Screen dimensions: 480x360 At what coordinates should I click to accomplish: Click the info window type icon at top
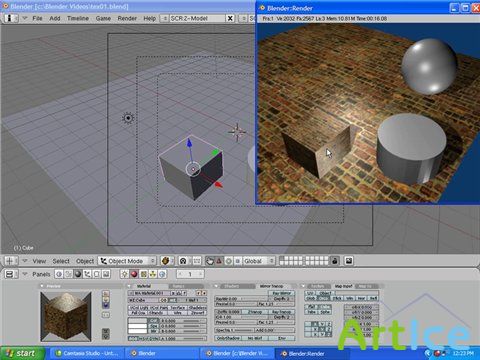click(10, 18)
